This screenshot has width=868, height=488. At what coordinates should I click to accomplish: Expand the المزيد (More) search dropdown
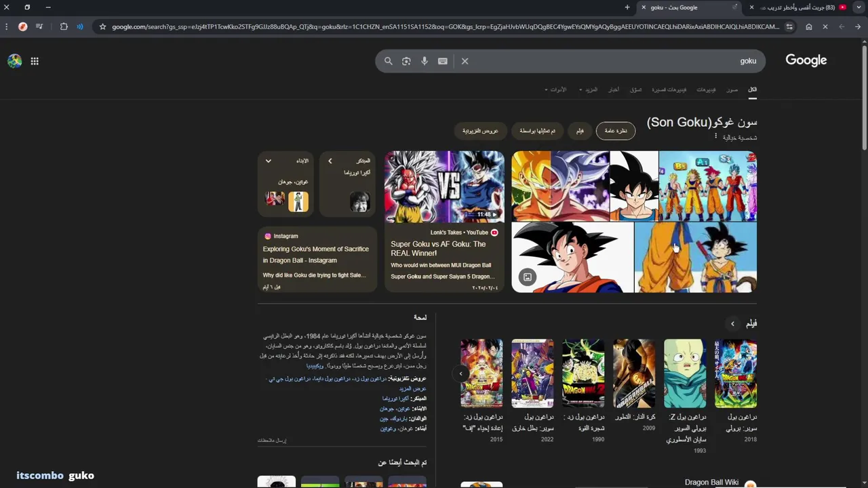(x=588, y=89)
